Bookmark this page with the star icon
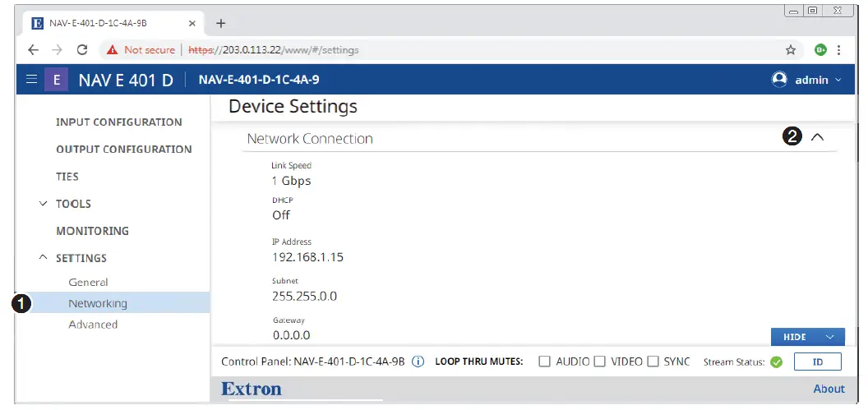868x410 pixels. (x=791, y=50)
